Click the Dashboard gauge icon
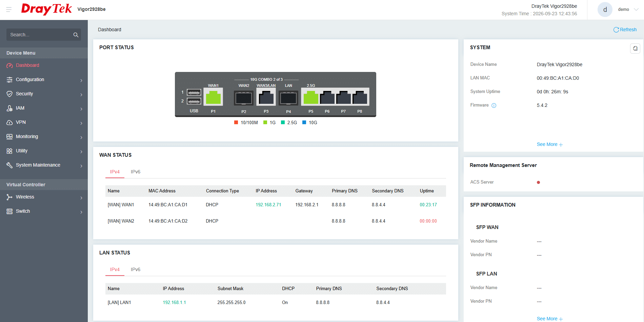 (9, 65)
